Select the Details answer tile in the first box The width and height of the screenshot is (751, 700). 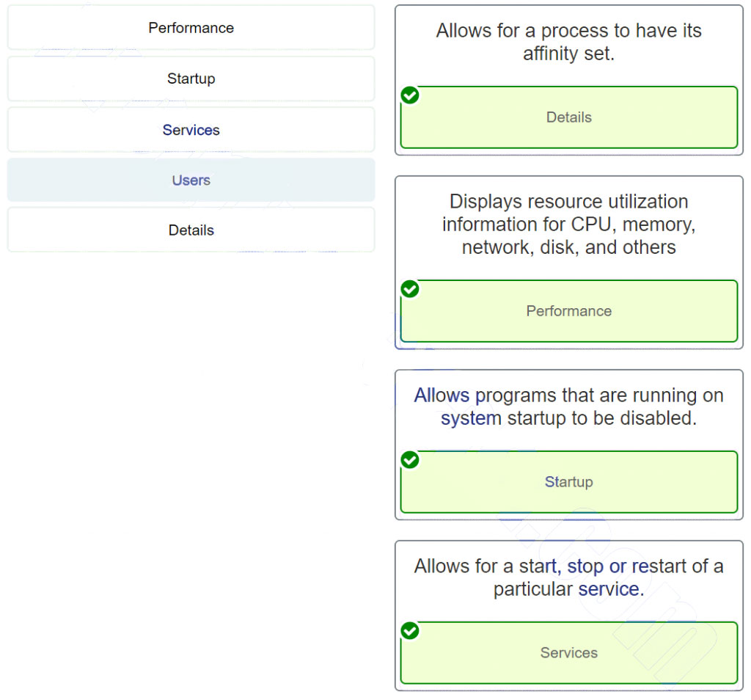[x=568, y=117]
